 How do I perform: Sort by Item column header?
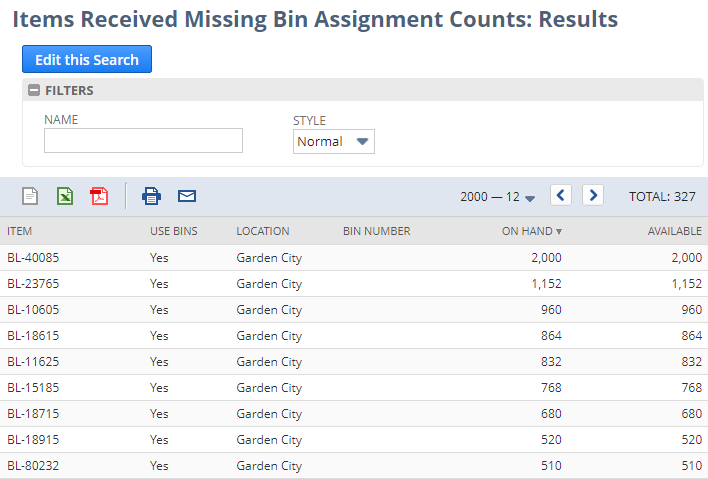point(20,231)
